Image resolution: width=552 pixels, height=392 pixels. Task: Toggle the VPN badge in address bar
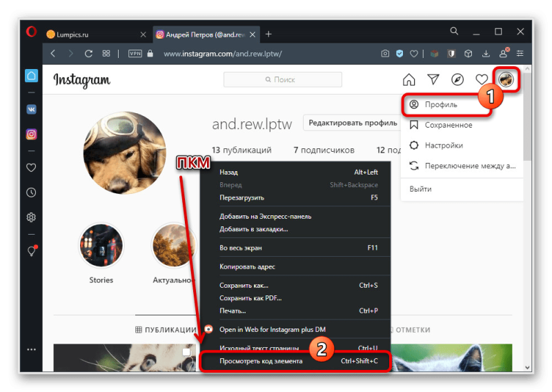pyautogui.click(x=135, y=54)
